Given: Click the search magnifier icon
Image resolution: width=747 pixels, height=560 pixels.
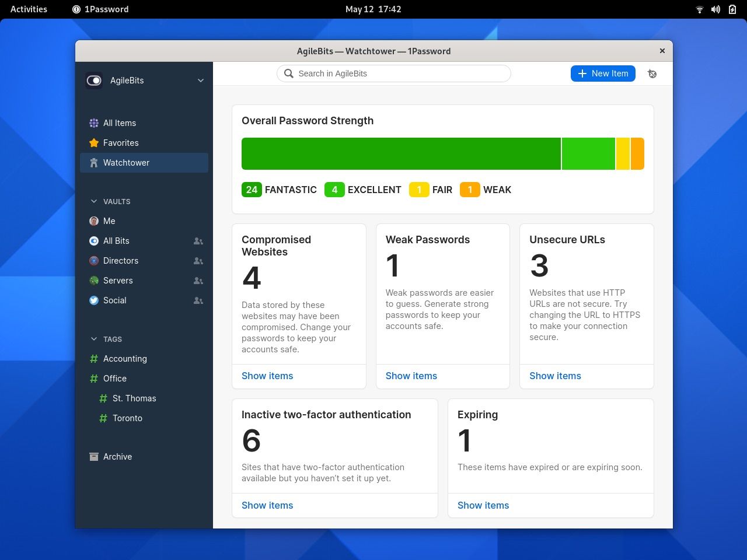Looking at the screenshot, I should coord(288,73).
